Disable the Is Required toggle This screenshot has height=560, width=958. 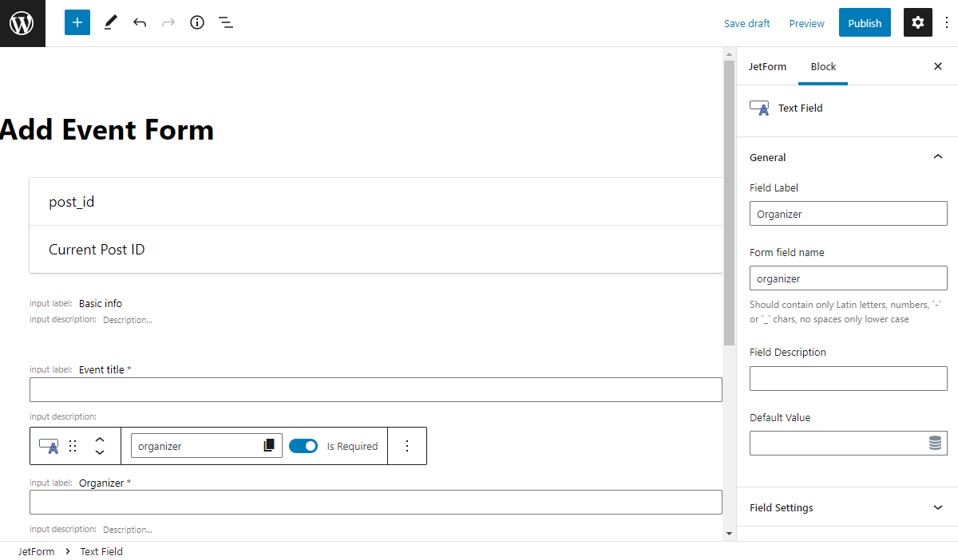[303, 446]
